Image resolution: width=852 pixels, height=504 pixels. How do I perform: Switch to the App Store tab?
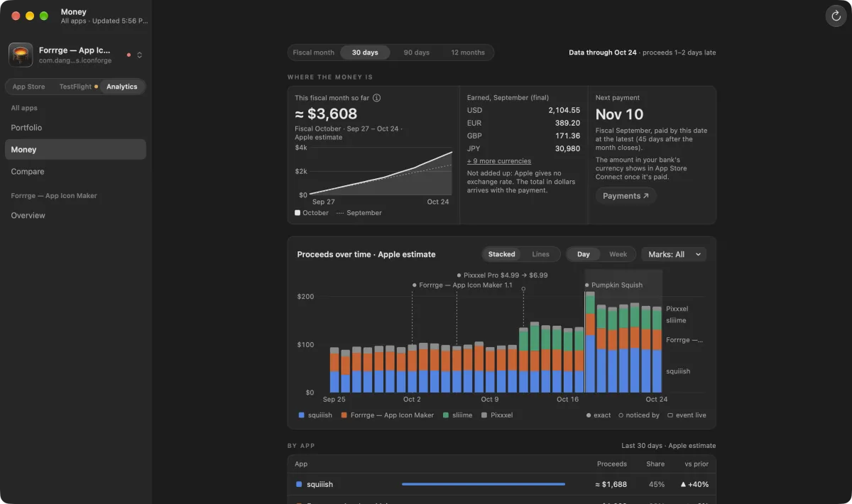point(28,87)
